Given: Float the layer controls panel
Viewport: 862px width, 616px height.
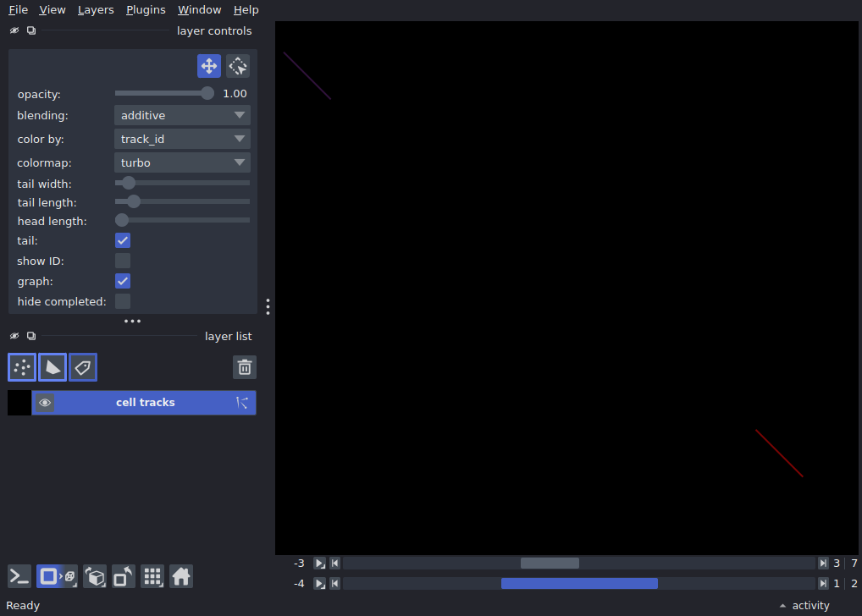Looking at the screenshot, I should [x=31, y=30].
